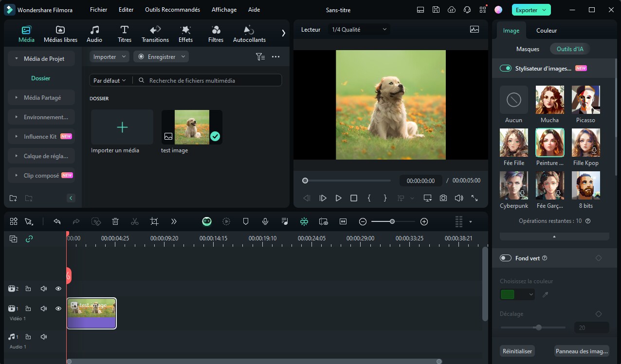Image resolution: width=621 pixels, height=364 pixels.
Task: Click the crop tool in timeline toolbar
Action: tap(154, 221)
